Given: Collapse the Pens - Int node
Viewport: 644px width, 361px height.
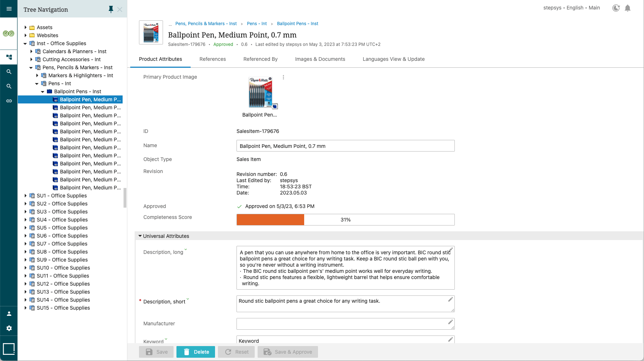Looking at the screenshot, I should click(37, 83).
